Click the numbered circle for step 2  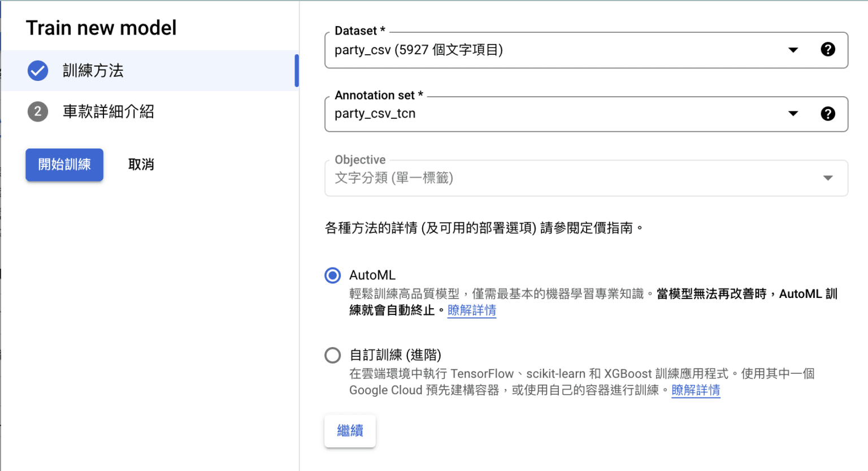click(x=37, y=111)
